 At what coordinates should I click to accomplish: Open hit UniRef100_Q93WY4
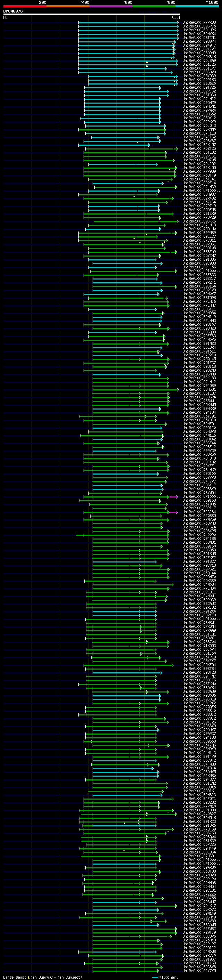click(x=199, y=41)
